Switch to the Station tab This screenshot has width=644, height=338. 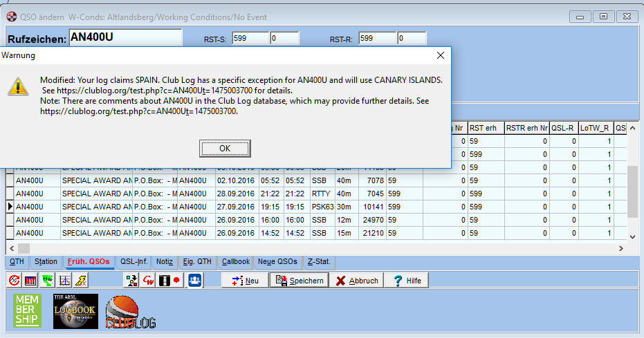point(46,262)
